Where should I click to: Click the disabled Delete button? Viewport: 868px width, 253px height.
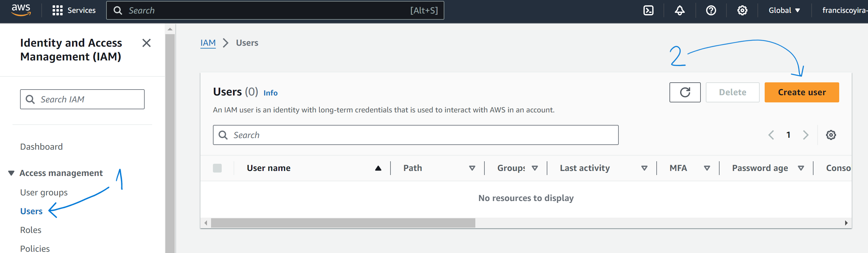click(x=732, y=92)
